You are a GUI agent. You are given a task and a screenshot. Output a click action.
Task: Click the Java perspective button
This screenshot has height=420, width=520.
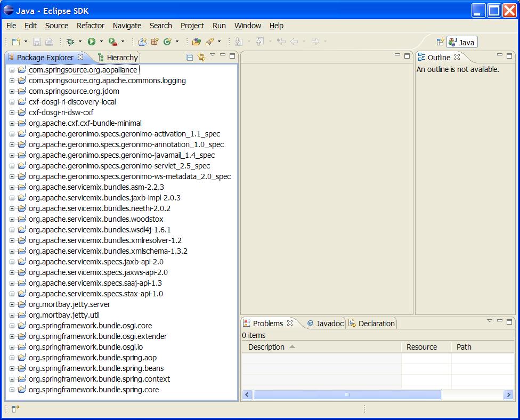[x=462, y=42]
